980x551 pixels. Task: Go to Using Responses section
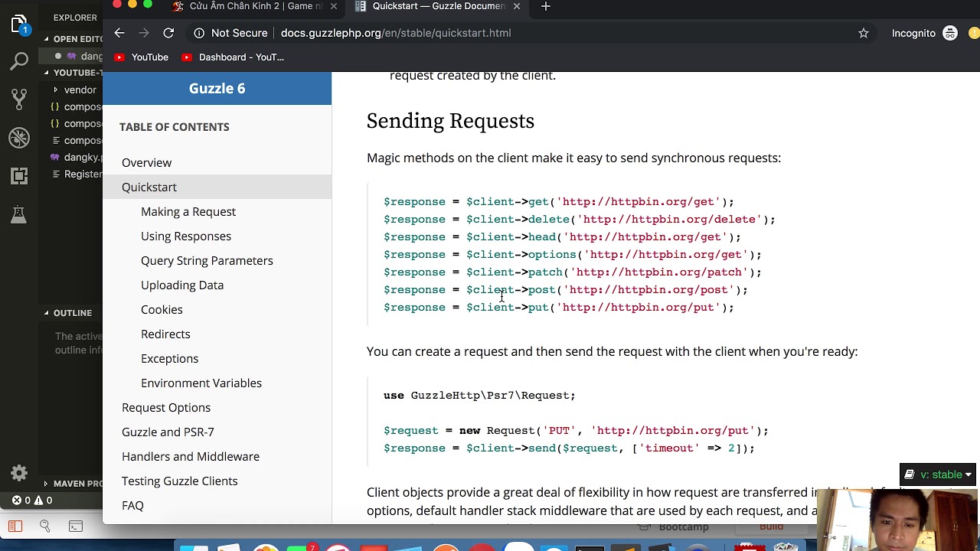pyautogui.click(x=186, y=236)
